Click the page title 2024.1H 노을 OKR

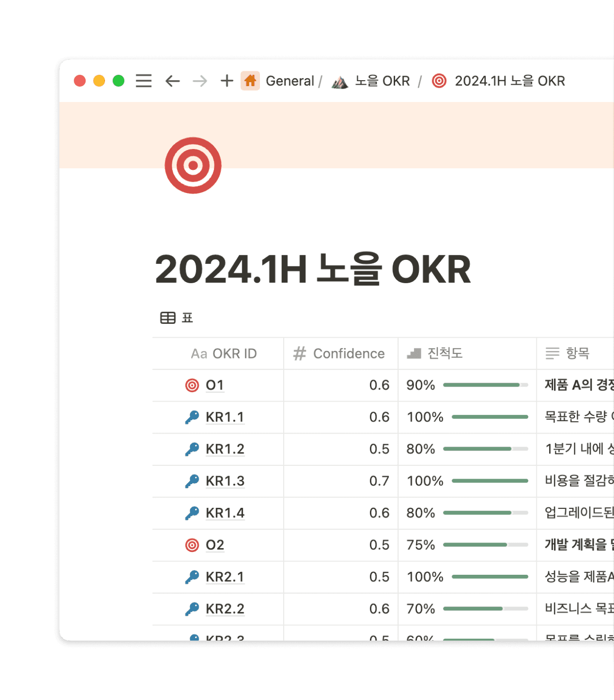click(313, 270)
